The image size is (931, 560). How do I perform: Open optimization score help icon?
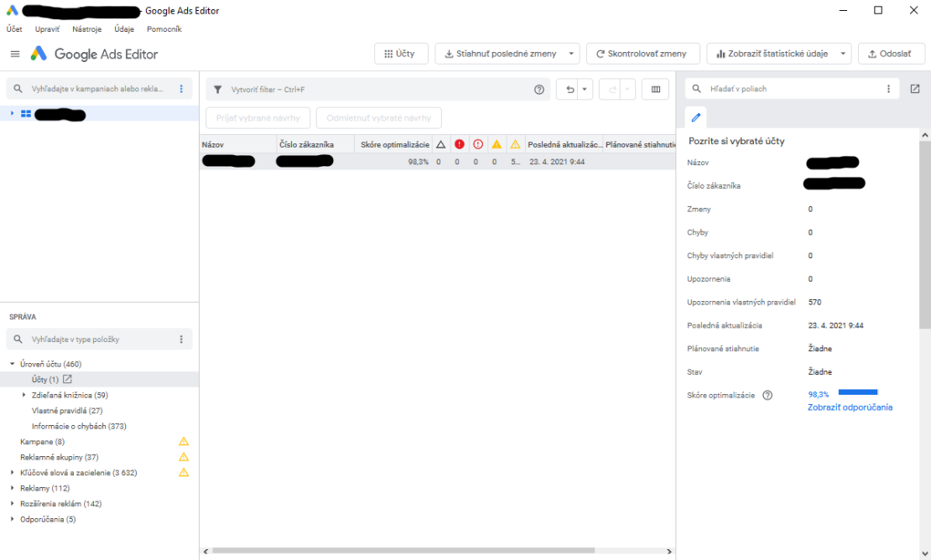[767, 395]
